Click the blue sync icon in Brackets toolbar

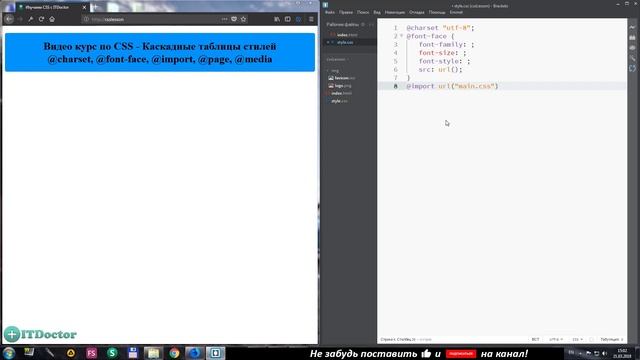pyautogui.click(x=632, y=69)
